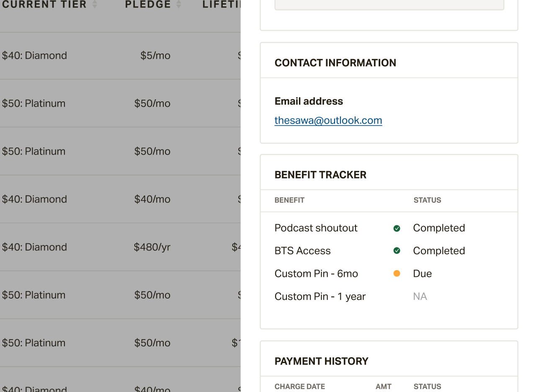Viewport: 536px width, 392px height.
Task: Click the Payment History heading
Action: [x=322, y=361]
